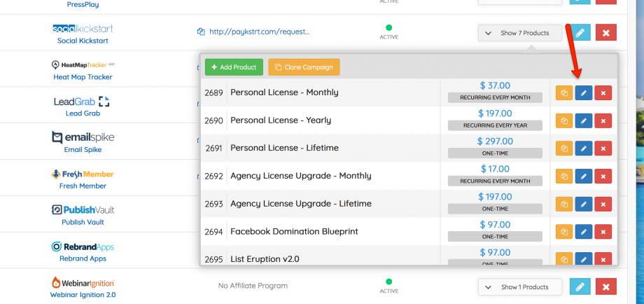Clone product 2694 Facebook Domination Blueprint

[x=564, y=232]
